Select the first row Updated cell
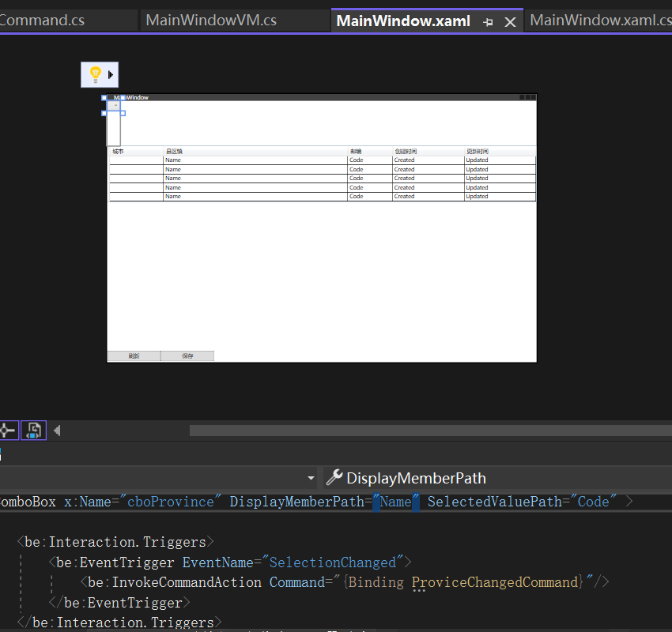This screenshot has width=672, height=632. [x=500, y=160]
